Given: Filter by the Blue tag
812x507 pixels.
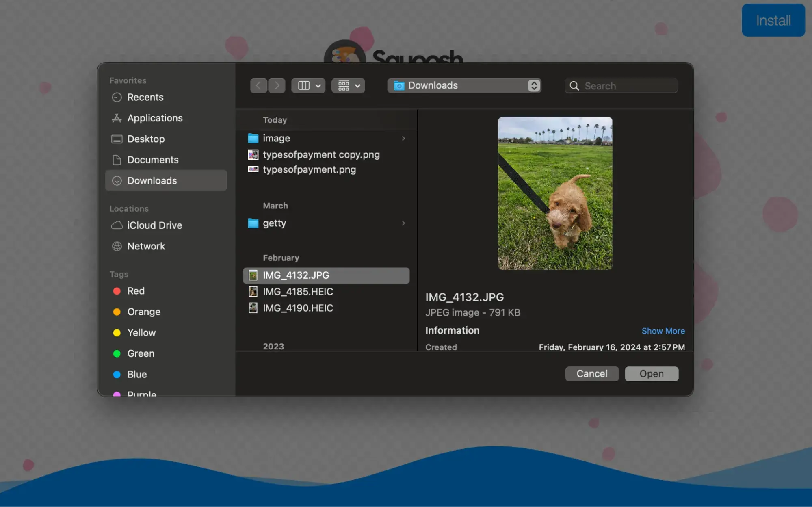Looking at the screenshot, I should [166, 374].
